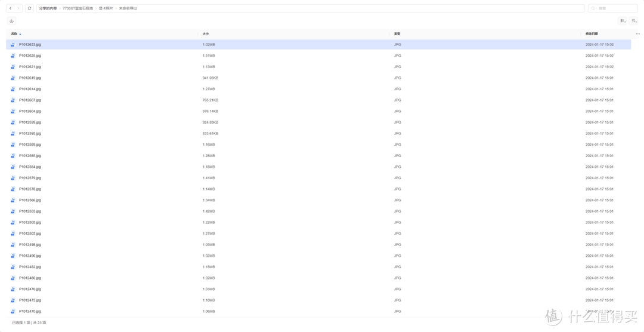Click the 941.05KB size cell

210,78
